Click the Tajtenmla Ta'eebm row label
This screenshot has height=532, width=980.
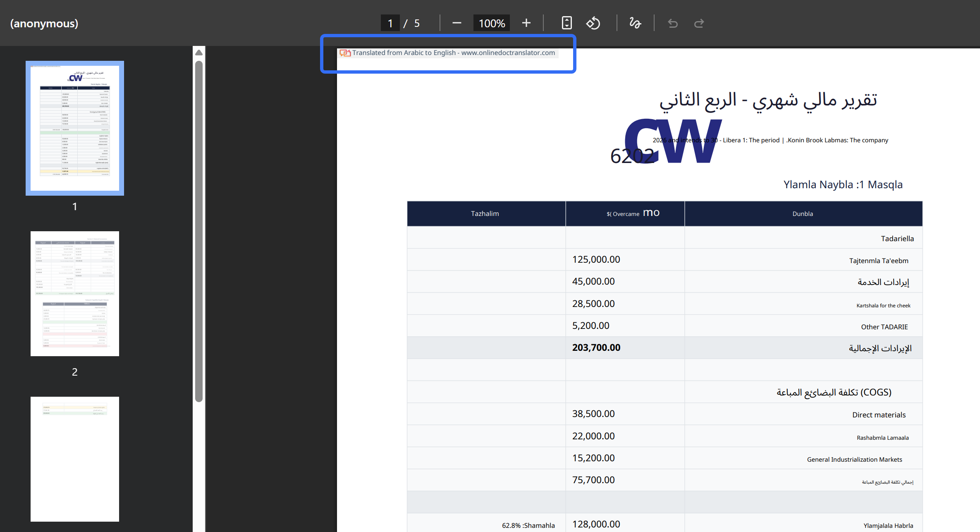[x=879, y=261]
